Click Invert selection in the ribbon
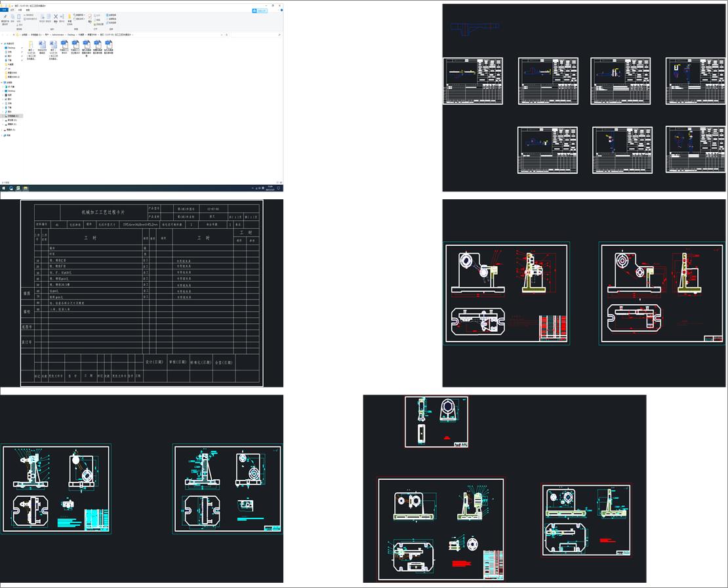 (x=111, y=23)
